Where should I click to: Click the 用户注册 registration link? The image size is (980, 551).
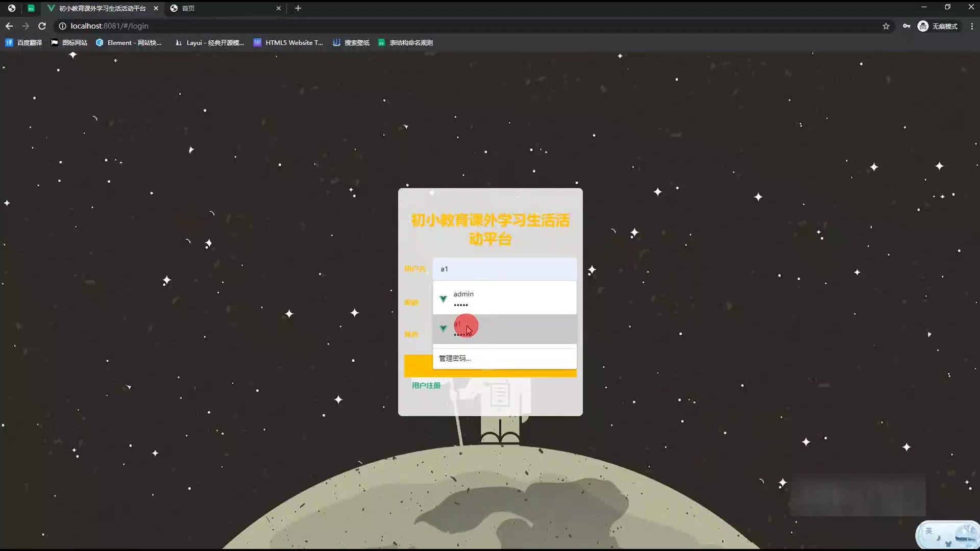click(x=426, y=386)
